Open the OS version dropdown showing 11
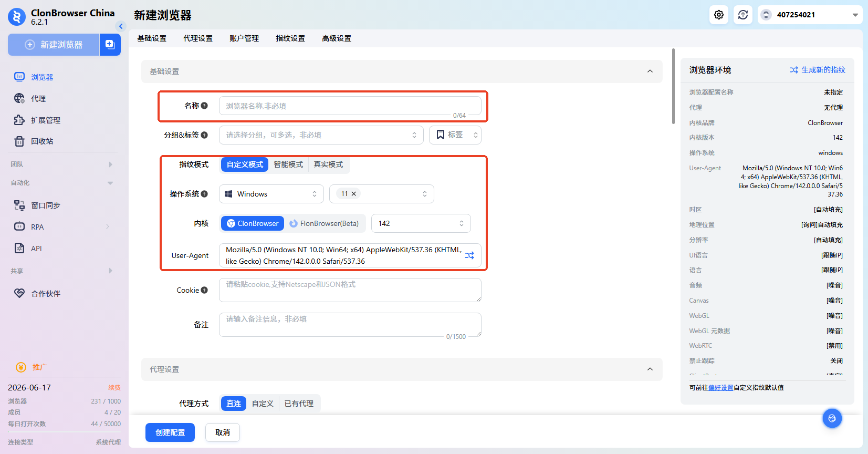The height and width of the screenshot is (454, 868). pos(382,194)
